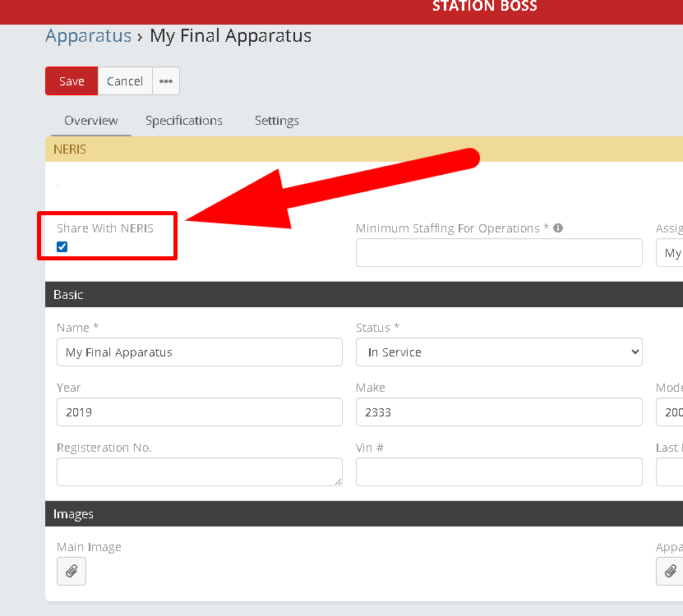Open the Settings tab
The height and width of the screenshot is (616, 683).
276,121
